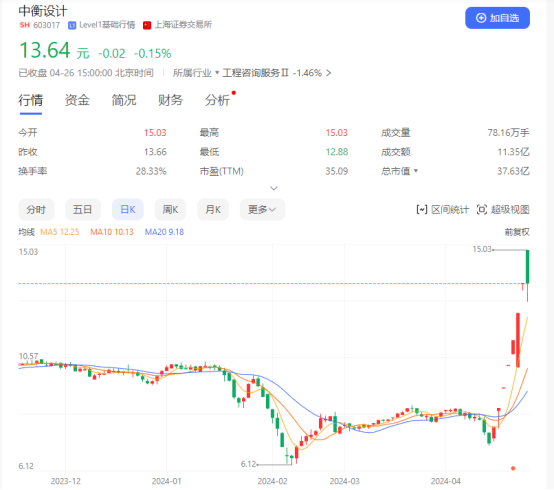
Task: Switch to the 财务 tab
Action: pos(170,100)
